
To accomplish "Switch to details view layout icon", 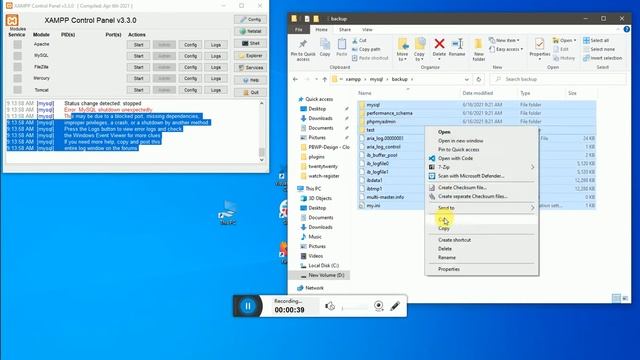I will pos(616,298).
